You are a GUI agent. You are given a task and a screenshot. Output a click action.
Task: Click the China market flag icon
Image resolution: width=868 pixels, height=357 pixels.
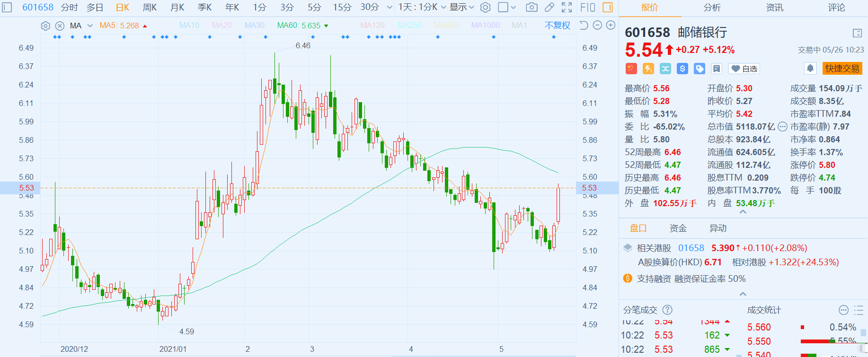631,69
